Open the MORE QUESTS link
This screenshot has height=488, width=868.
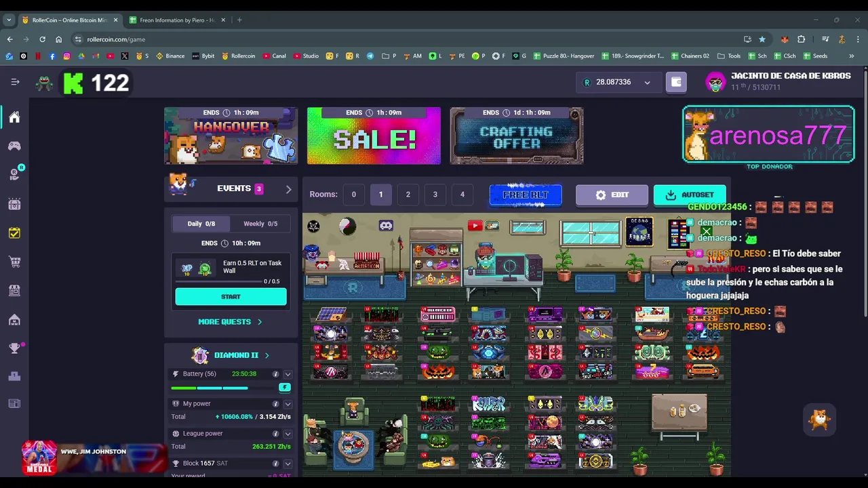[231, 322]
